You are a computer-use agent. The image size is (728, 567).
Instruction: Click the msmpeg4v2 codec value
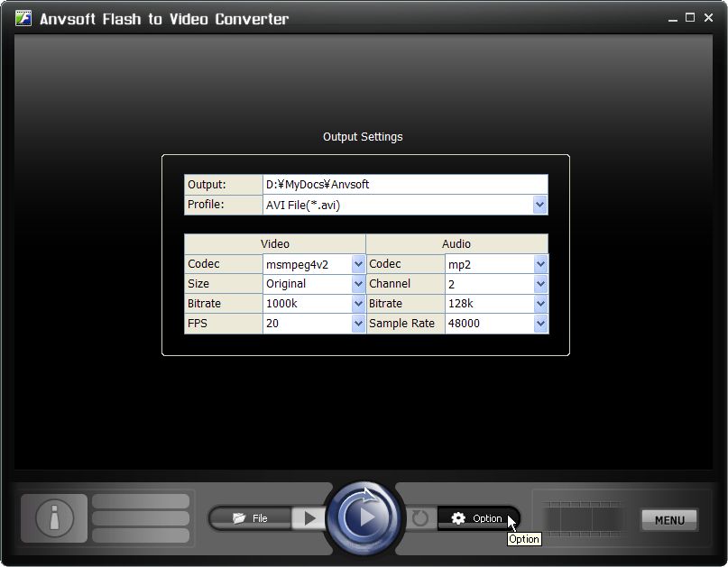pos(297,264)
